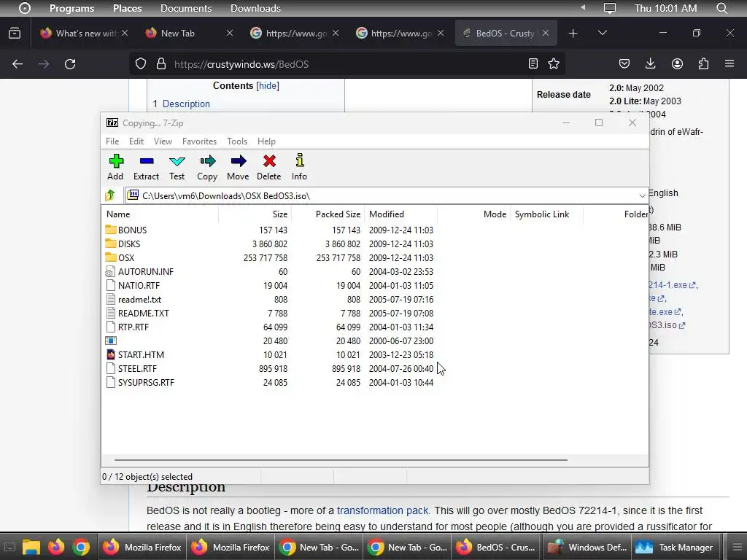747x560 pixels.
Task: Click the display icon in top panel
Action: (609, 8)
